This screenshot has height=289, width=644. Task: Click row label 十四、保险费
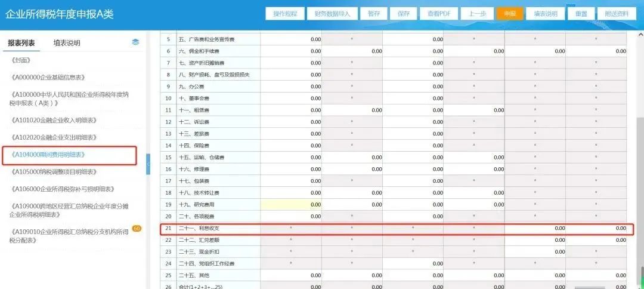(194, 146)
